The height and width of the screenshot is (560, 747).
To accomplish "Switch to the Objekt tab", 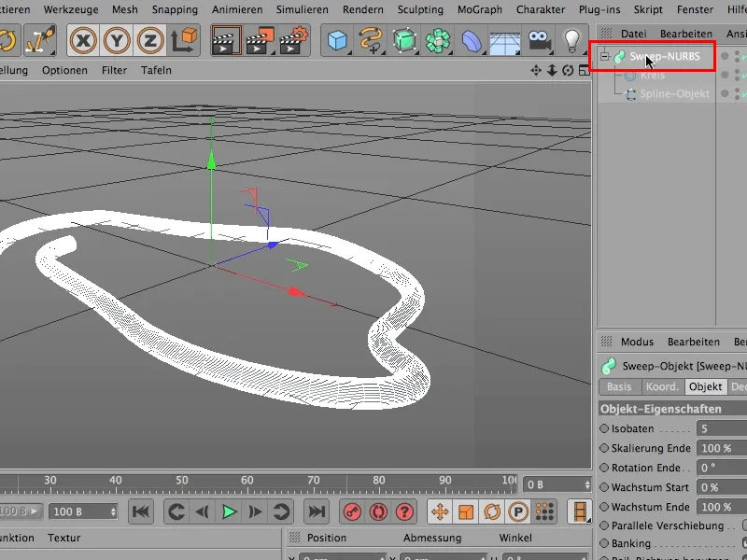I will tap(706, 386).
